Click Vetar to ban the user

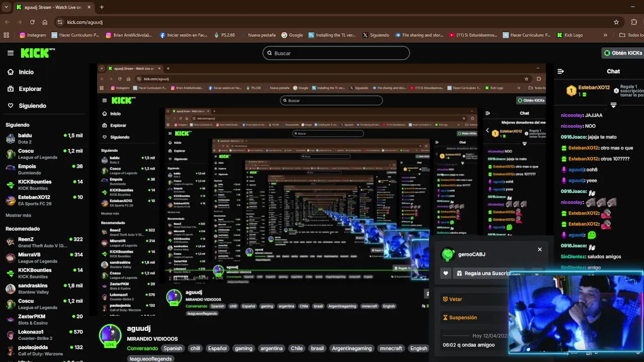pyautogui.click(x=452, y=299)
